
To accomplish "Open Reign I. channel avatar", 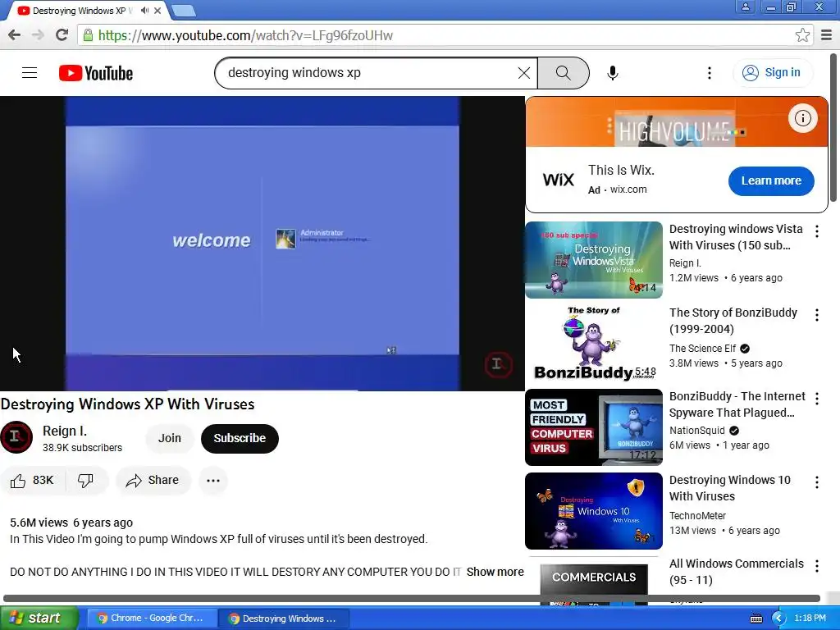I will [x=16, y=438].
